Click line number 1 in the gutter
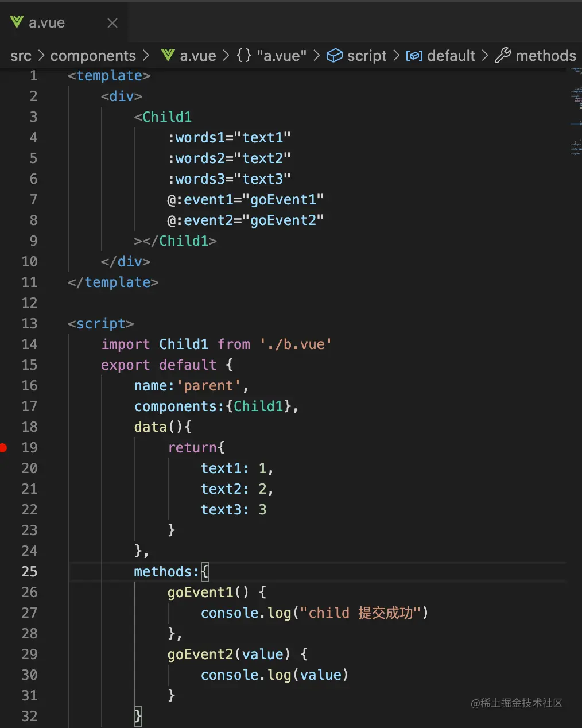The image size is (582, 728). click(x=33, y=76)
